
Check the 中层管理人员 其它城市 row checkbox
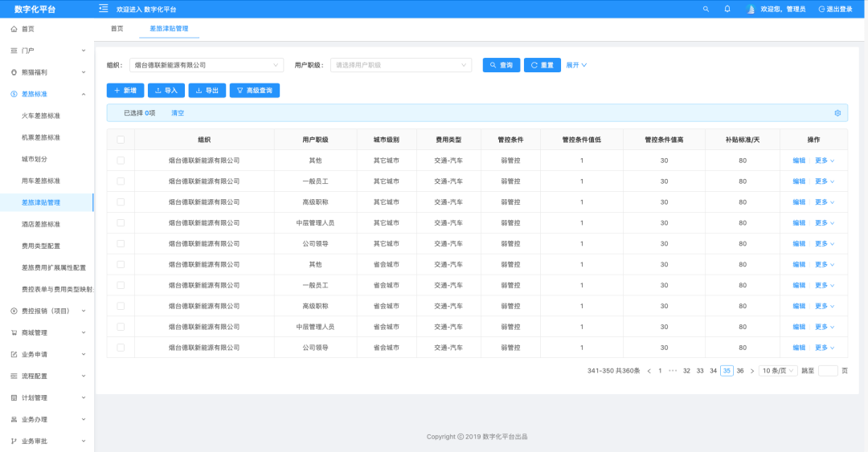pos(121,223)
